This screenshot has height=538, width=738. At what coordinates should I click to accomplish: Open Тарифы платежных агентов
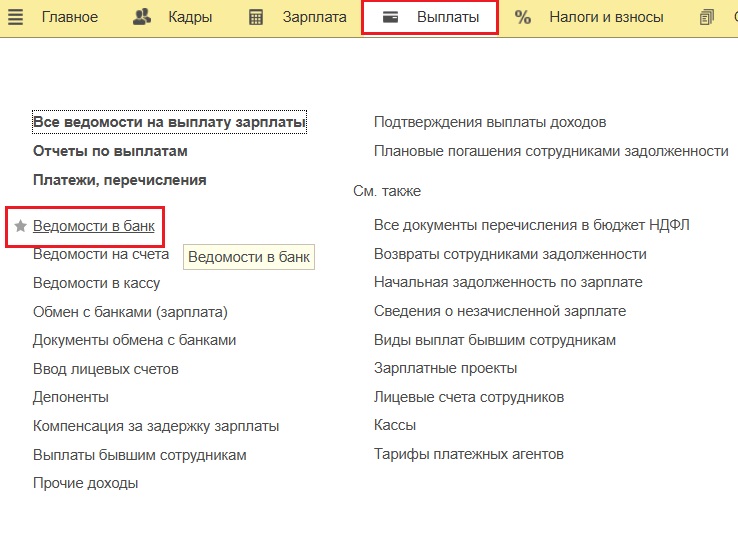(x=469, y=454)
